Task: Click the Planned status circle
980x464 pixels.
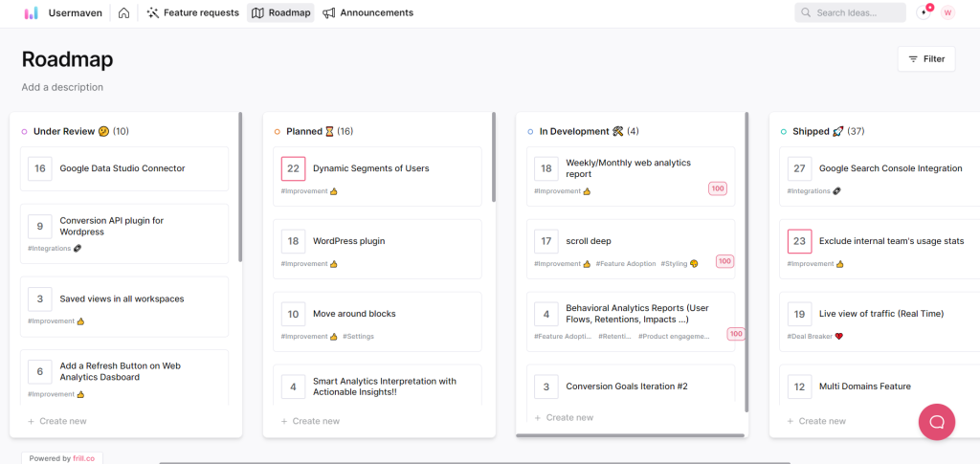Action: click(277, 132)
